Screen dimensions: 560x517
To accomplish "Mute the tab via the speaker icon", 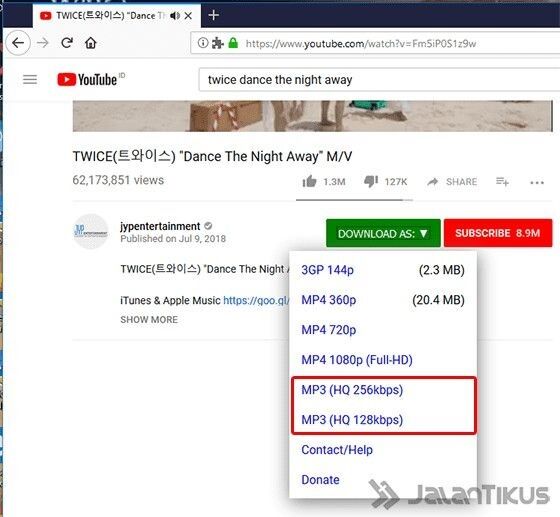I will [x=175, y=16].
